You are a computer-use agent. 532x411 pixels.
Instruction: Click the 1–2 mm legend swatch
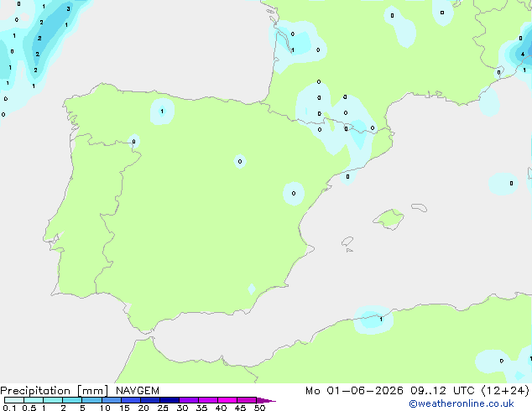click(53, 400)
